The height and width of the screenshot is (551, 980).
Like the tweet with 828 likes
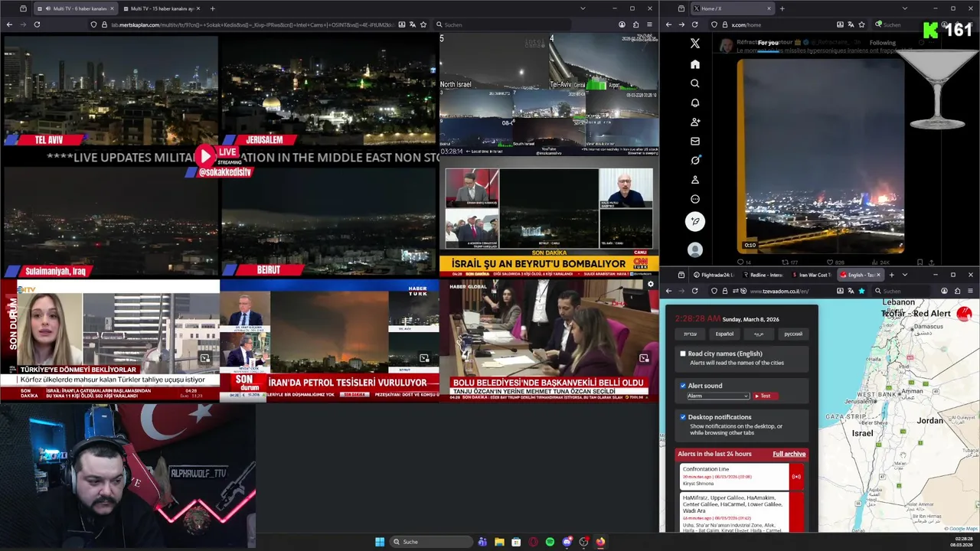pos(834,262)
